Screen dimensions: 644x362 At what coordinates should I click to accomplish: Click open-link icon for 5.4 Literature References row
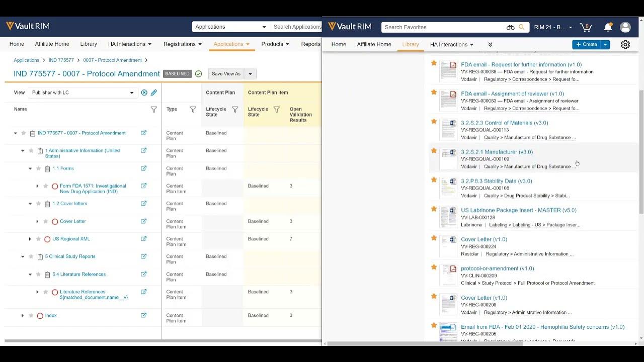pos(143,274)
